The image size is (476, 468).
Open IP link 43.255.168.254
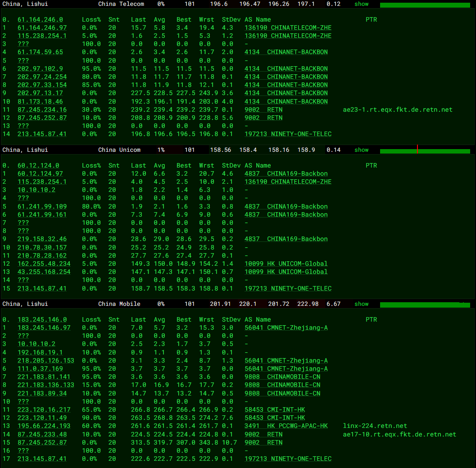(x=44, y=272)
